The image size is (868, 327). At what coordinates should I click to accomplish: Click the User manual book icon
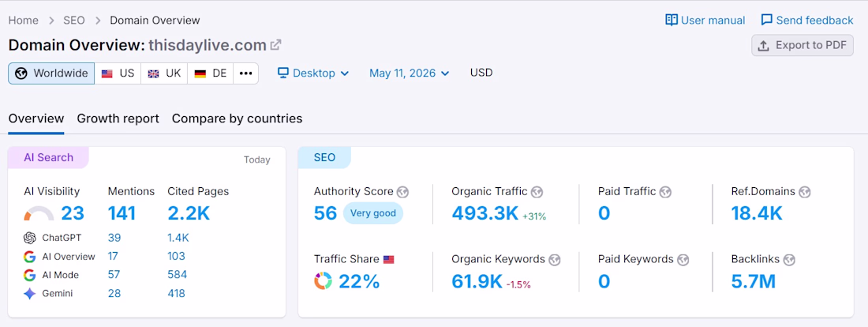672,20
